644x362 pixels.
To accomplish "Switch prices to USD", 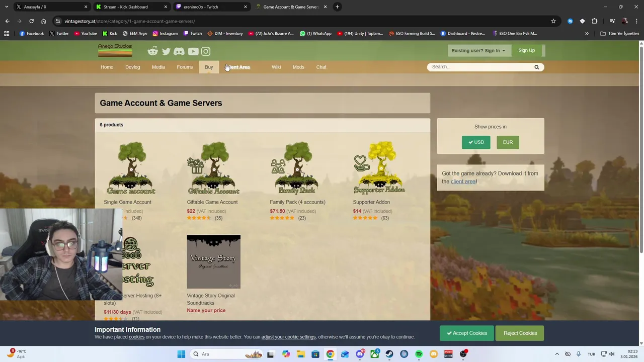I will (476, 142).
